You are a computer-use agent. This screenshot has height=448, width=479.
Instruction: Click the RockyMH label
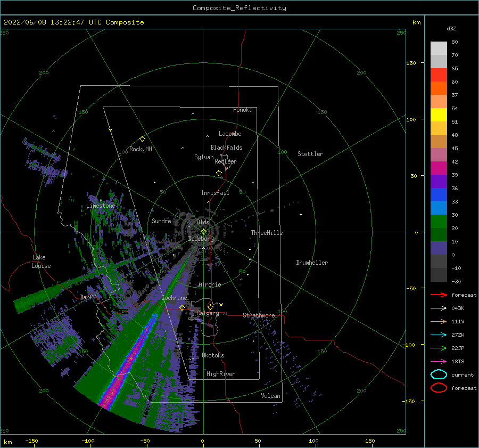pyautogui.click(x=141, y=149)
